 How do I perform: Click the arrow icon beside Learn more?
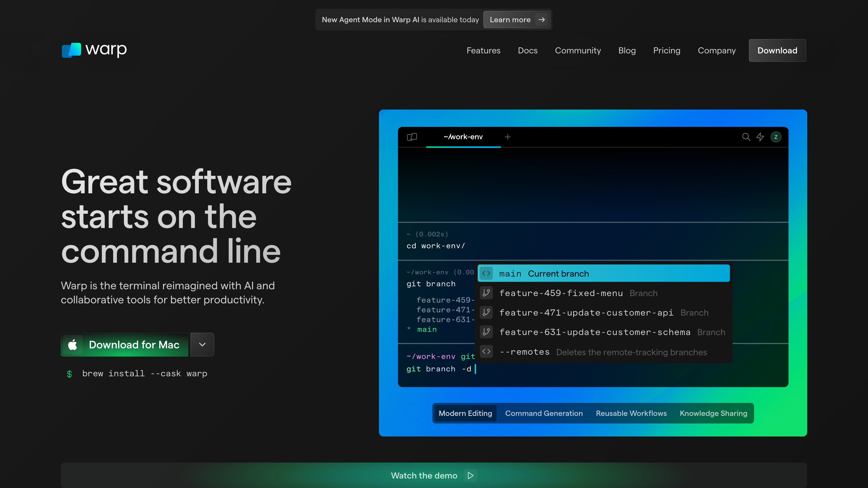(x=541, y=20)
